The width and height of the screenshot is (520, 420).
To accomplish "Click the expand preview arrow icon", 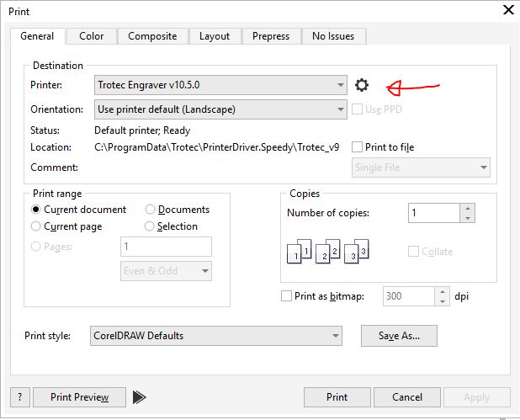I will click(140, 397).
